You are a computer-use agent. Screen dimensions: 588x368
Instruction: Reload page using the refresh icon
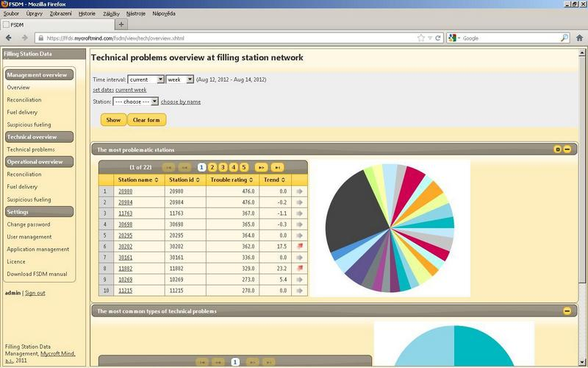point(437,38)
